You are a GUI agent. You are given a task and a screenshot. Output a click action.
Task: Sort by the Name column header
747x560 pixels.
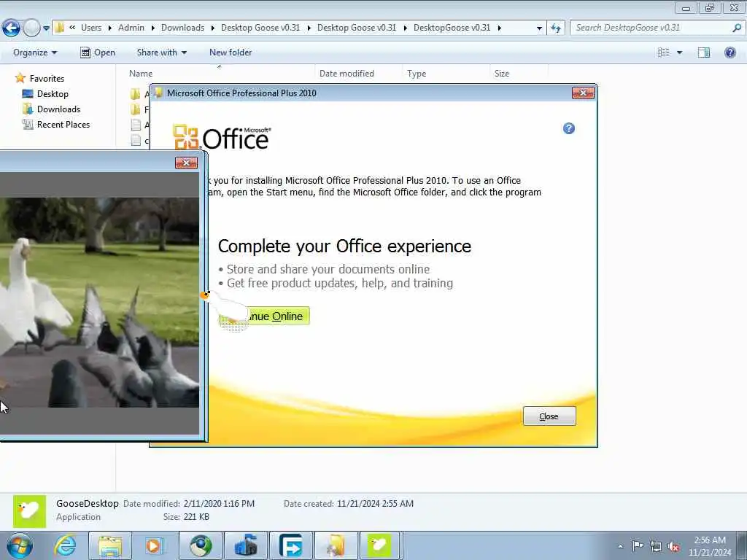141,74
